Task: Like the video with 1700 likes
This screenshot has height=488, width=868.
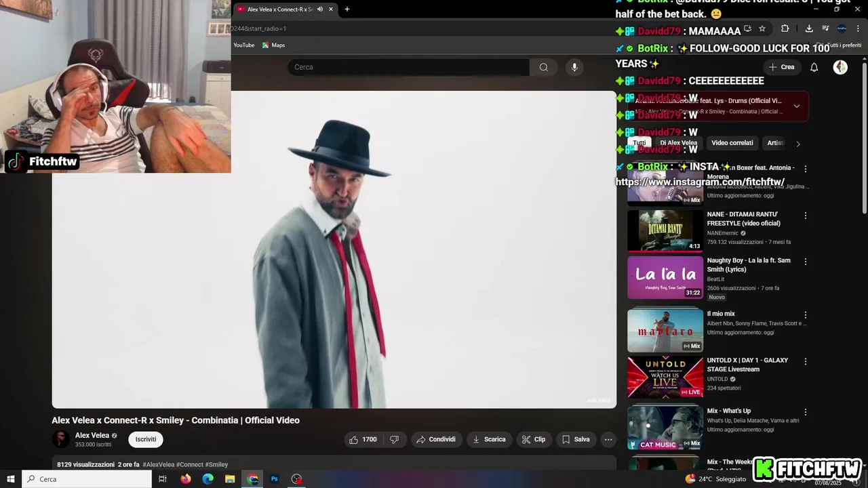Action: (363, 439)
